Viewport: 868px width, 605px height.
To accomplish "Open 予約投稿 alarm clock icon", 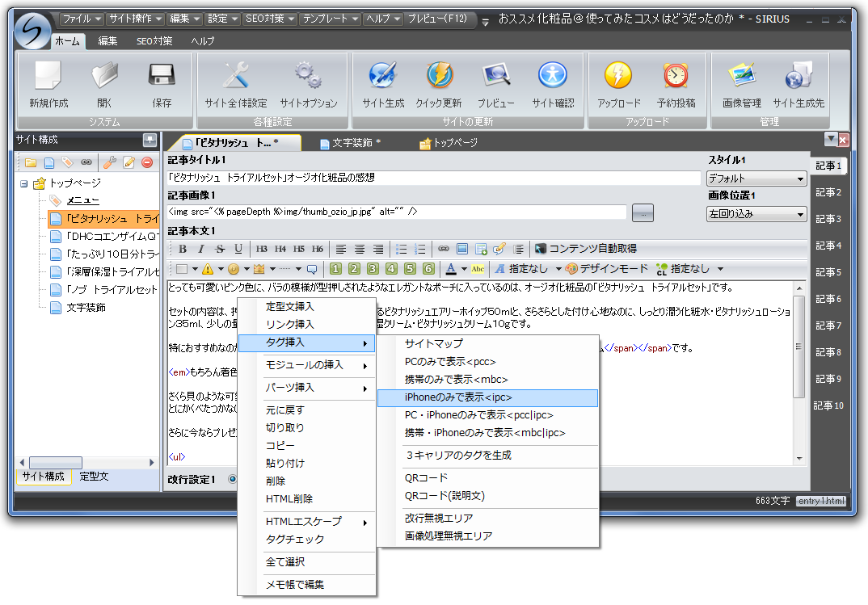I will 676,75.
